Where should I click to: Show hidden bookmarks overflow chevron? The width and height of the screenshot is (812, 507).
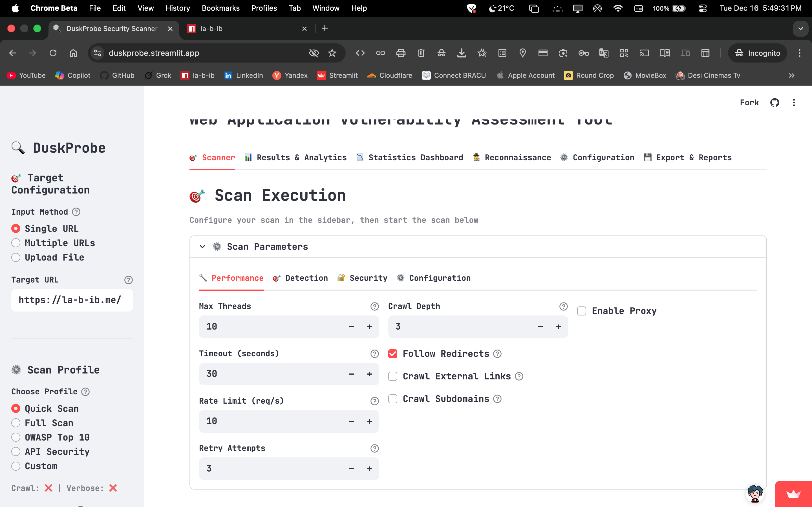[791, 75]
